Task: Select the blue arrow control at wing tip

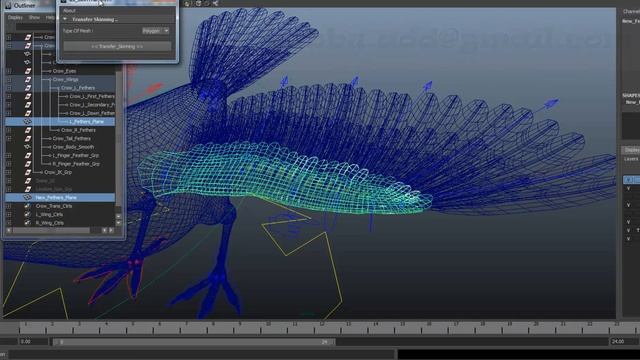Action: pyautogui.click(x=551, y=104)
